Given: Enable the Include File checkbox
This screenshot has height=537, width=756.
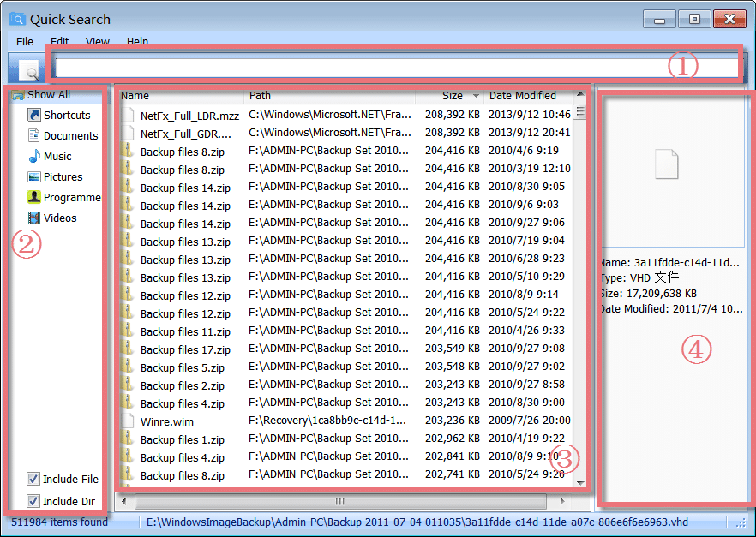Looking at the screenshot, I should 32,479.
